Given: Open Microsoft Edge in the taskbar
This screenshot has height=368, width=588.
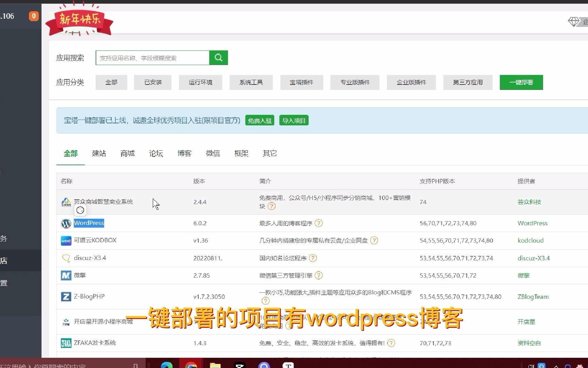Looking at the screenshot, I should click(166, 365).
